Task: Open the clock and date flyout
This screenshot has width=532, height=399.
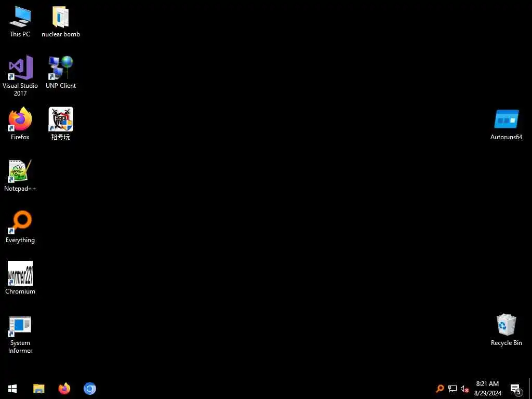Action: [x=487, y=389]
